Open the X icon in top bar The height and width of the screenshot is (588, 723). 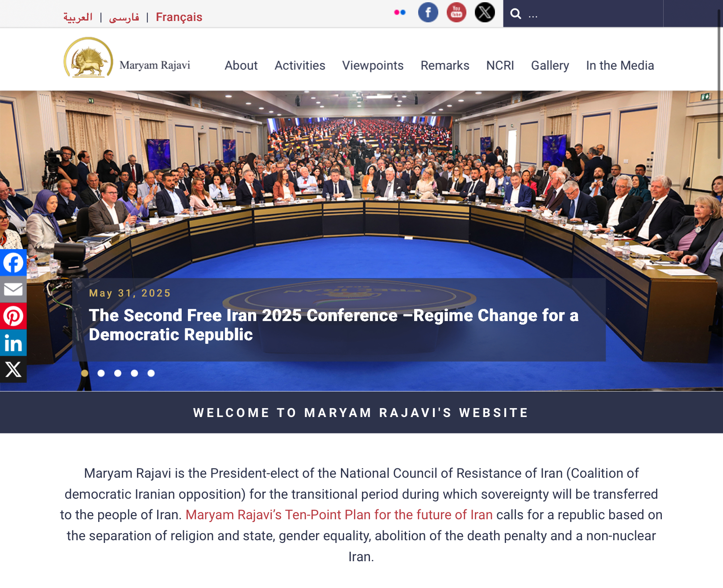(485, 13)
